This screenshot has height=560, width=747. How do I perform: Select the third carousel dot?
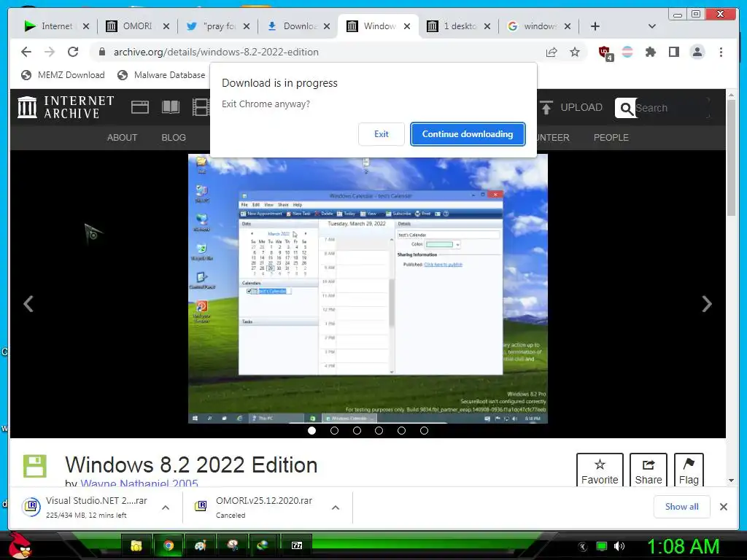pos(357,430)
